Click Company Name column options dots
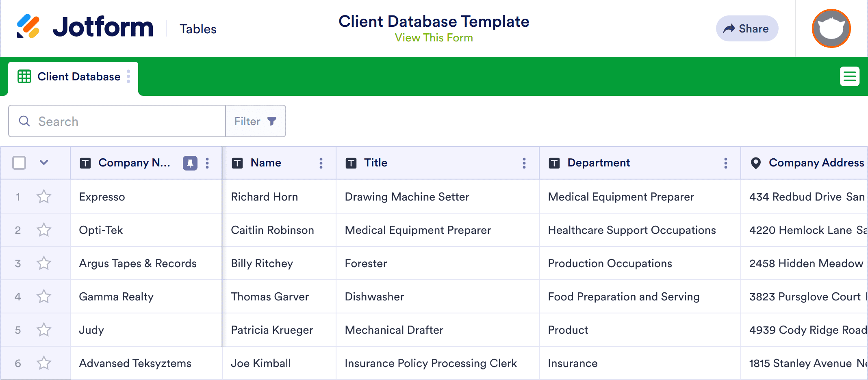Image resolution: width=868 pixels, height=380 pixels. [x=207, y=163]
